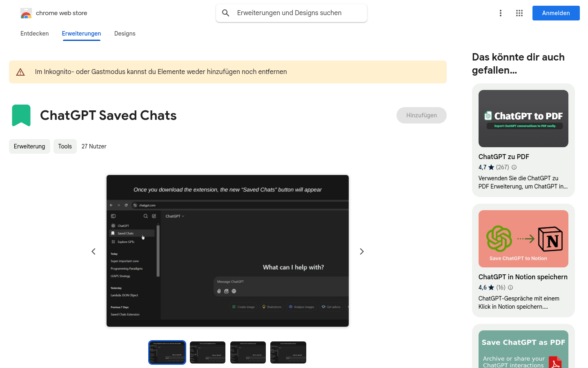Click the main screenshot preview image
Screen dimensions: 588x368
coord(227,251)
